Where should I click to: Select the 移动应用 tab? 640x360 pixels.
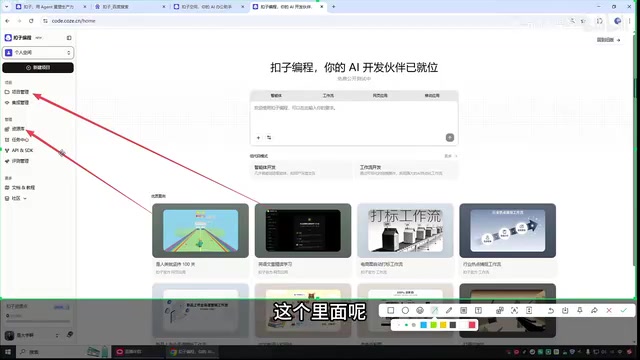[432, 96]
